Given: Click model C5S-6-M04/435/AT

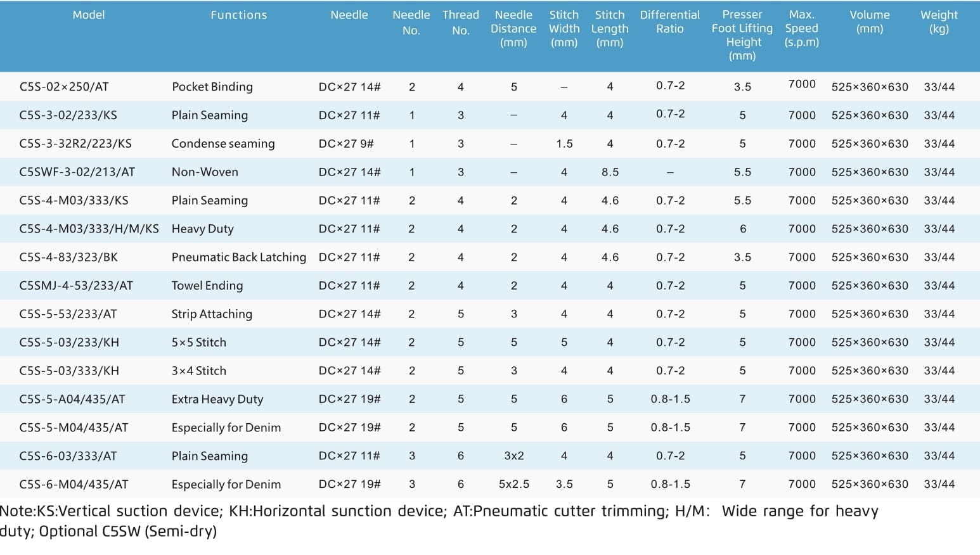Looking at the screenshot, I should [74, 485].
